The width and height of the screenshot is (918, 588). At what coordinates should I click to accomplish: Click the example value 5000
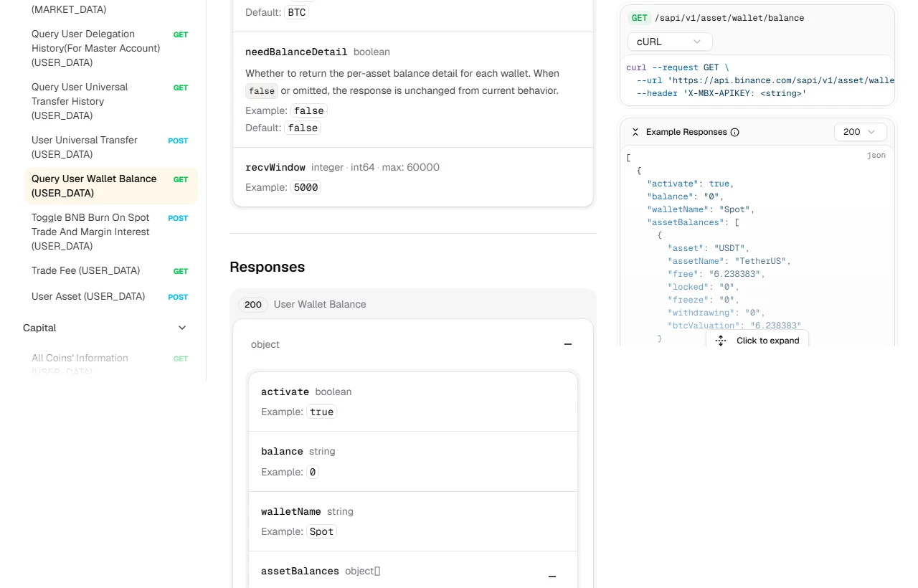click(306, 187)
